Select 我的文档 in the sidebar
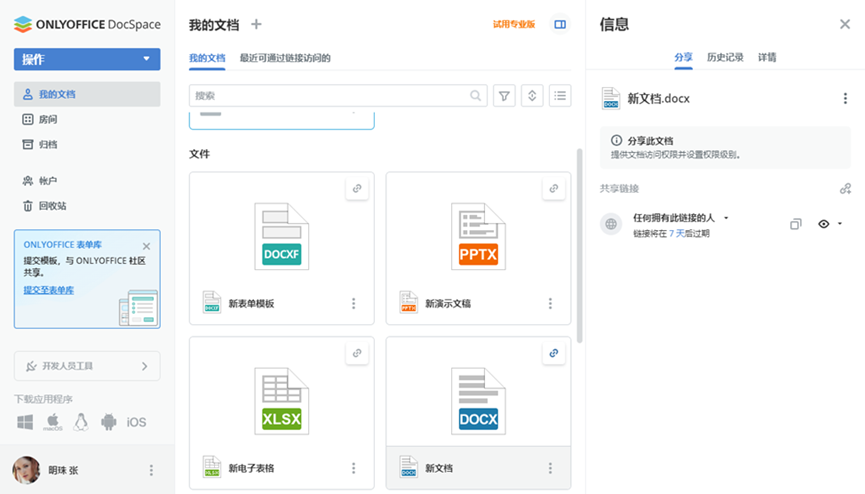 [x=87, y=94]
